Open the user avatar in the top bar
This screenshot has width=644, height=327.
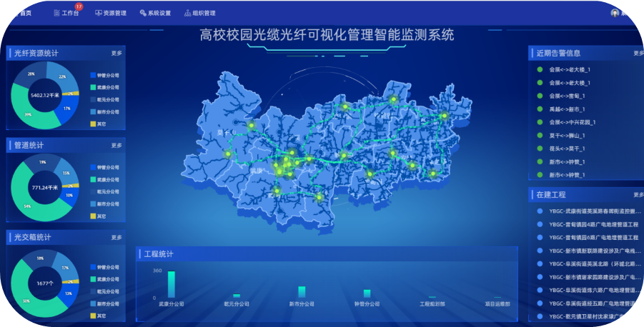coord(615,13)
